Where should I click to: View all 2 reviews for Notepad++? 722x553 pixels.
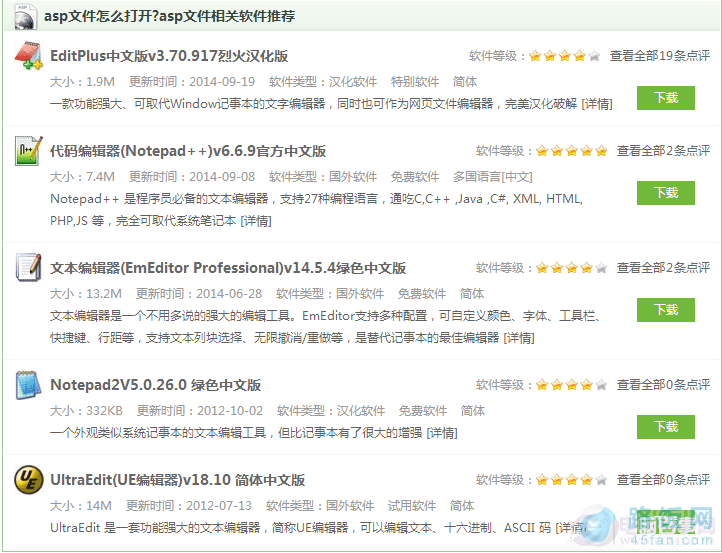point(664,151)
